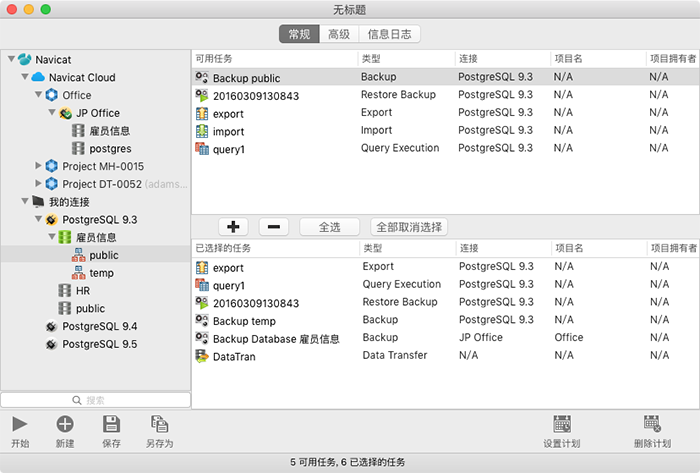The image size is (700, 473).
Task: Click the 开始 (Start) toolbar icon
Action: pos(20,424)
